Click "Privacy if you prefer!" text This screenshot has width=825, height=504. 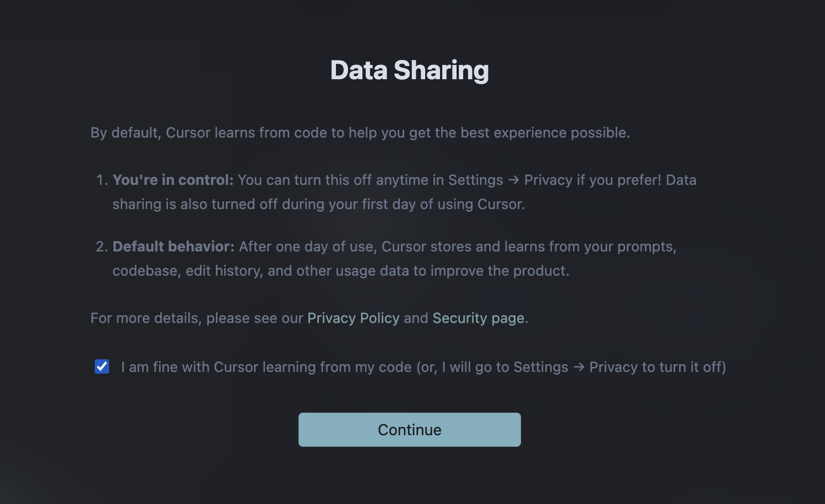(x=593, y=180)
